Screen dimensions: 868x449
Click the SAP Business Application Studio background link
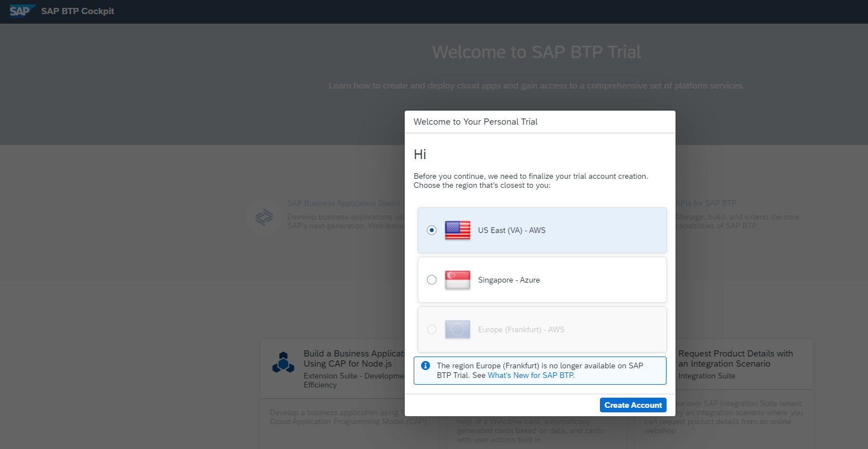pos(344,203)
